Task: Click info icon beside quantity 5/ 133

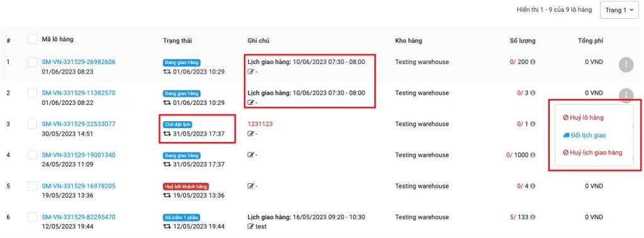Action: [x=533, y=217]
